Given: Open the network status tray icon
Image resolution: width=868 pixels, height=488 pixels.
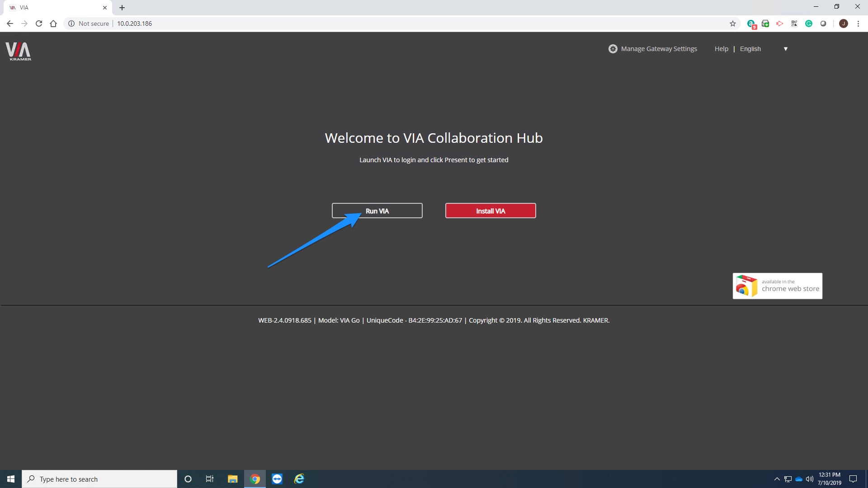Looking at the screenshot, I should point(788,479).
